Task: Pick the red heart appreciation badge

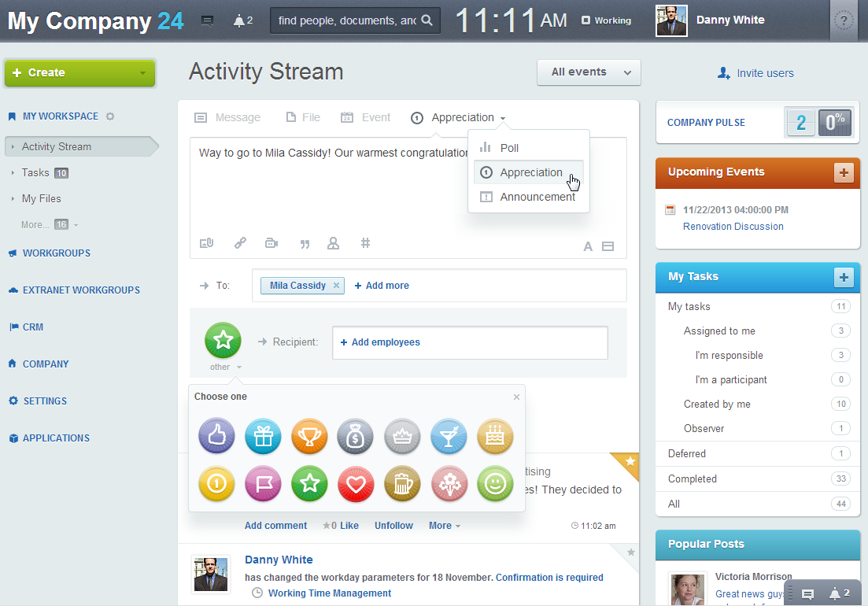Action: coord(356,484)
